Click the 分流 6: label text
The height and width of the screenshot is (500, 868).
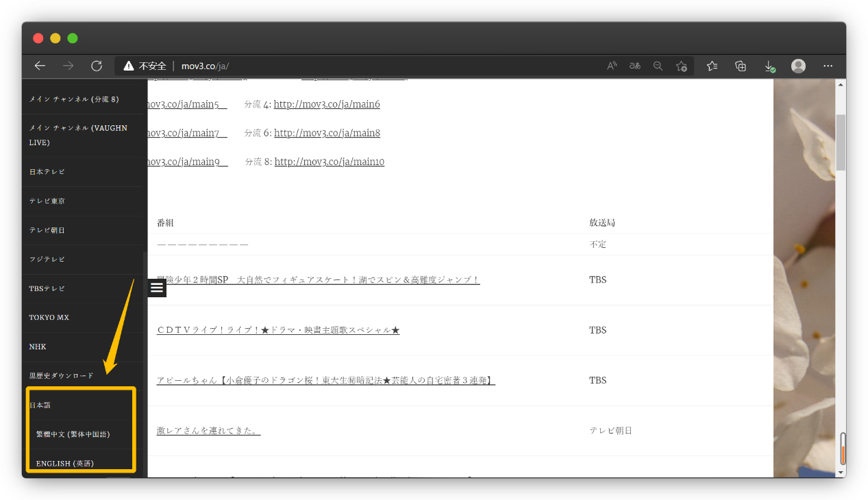[258, 133]
